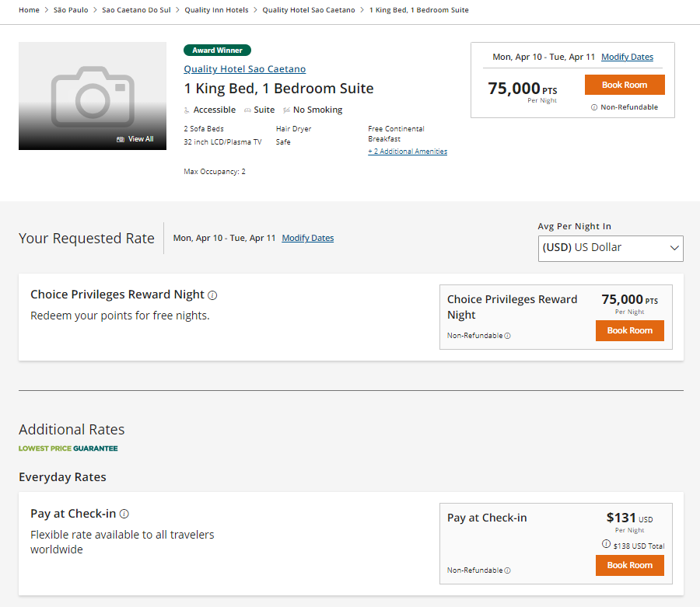
Task: Book Room for 75,000 points at top
Action: tap(625, 85)
